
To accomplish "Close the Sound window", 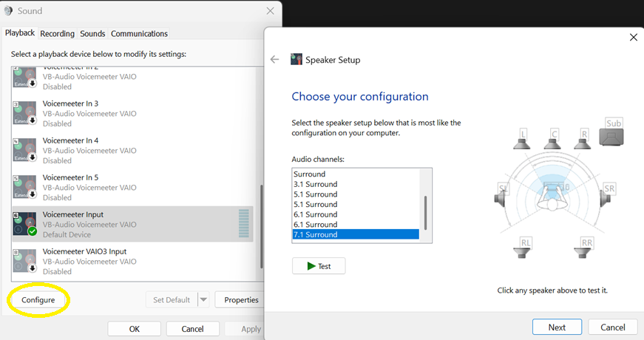I will [x=270, y=11].
